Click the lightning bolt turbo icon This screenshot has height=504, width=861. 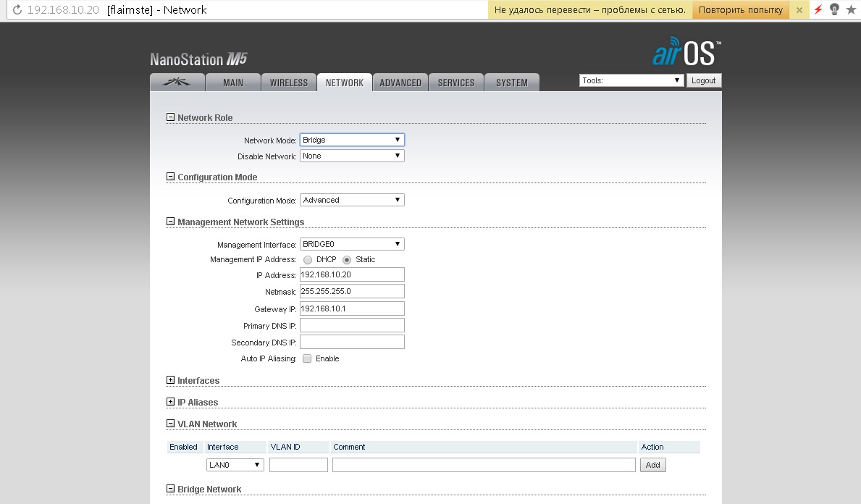[x=818, y=10]
